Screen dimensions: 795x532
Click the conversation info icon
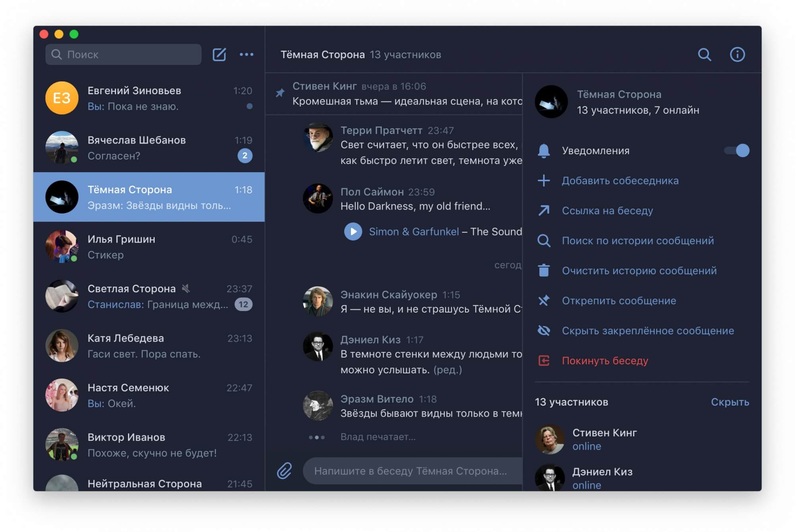tap(737, 54)
